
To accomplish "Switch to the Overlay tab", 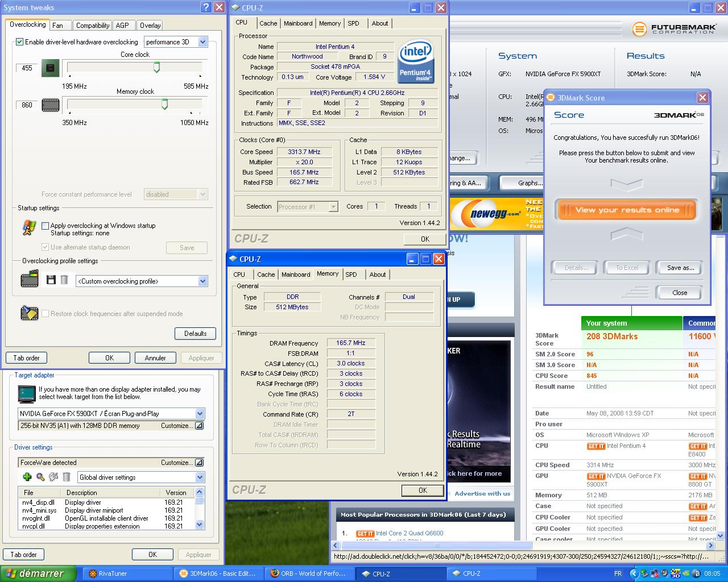I will tap(150, 26).
